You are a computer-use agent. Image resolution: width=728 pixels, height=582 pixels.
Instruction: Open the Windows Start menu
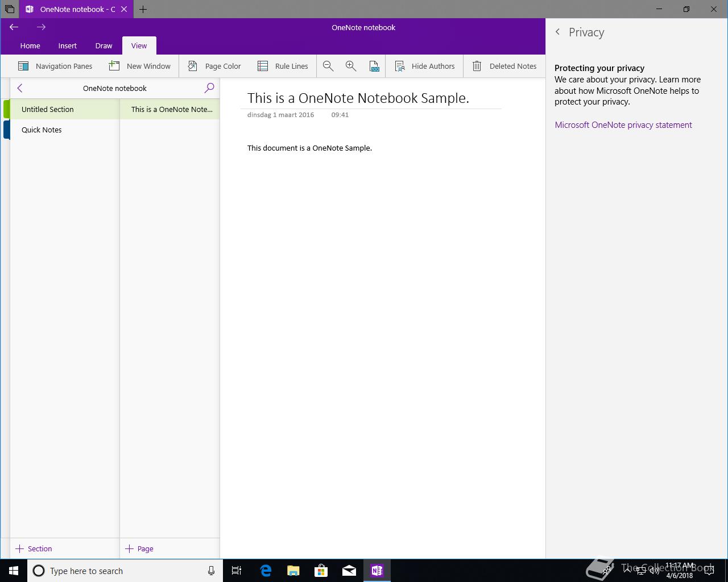pyautogui.click(x=14, y=571)
